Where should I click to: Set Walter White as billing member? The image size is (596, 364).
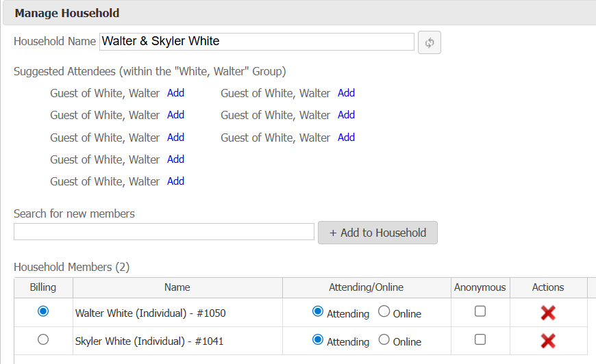point(43,311)
